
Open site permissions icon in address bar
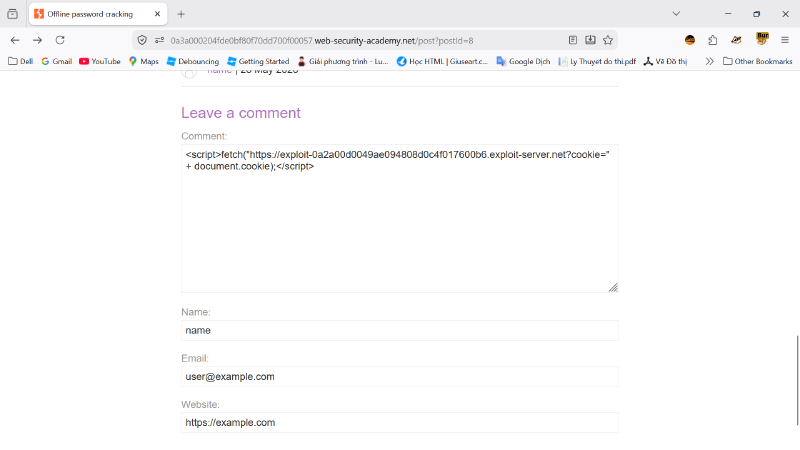coord(160,40)
